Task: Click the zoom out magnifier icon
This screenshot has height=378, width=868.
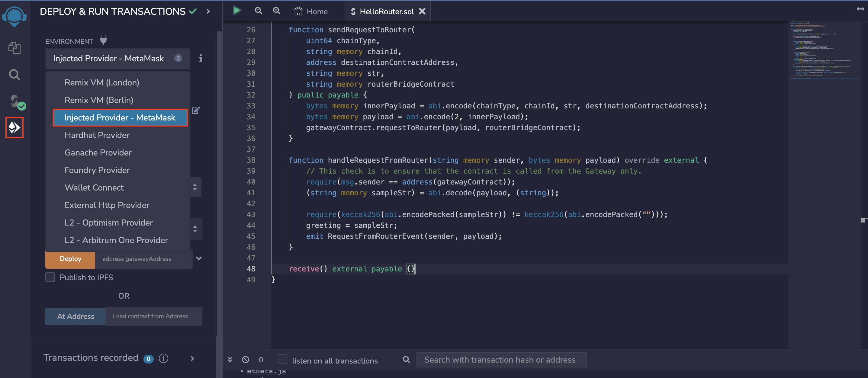Action: coord(258,11)
